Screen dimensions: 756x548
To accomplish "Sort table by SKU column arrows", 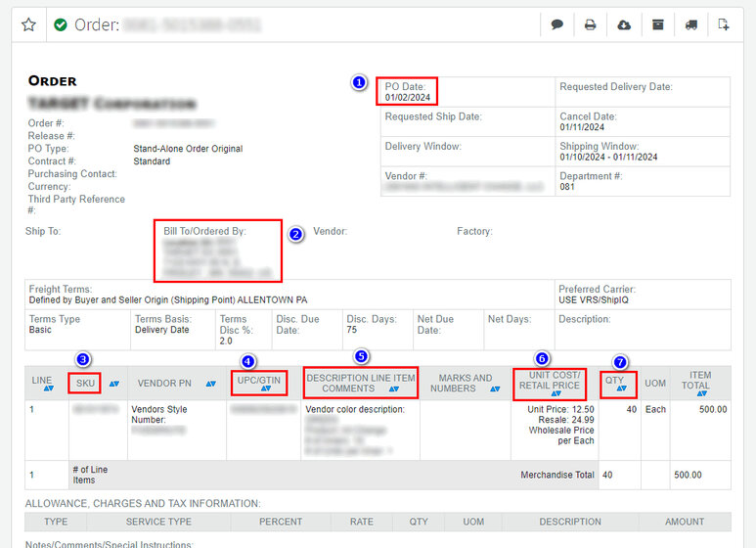I will pyautogui.click(x=114, y=384).
